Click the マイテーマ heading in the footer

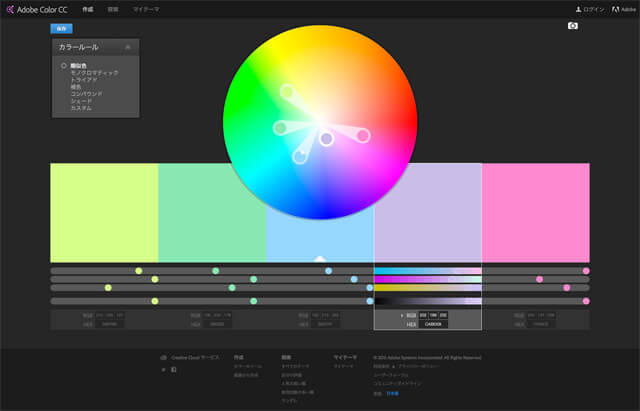click(345, 358)
